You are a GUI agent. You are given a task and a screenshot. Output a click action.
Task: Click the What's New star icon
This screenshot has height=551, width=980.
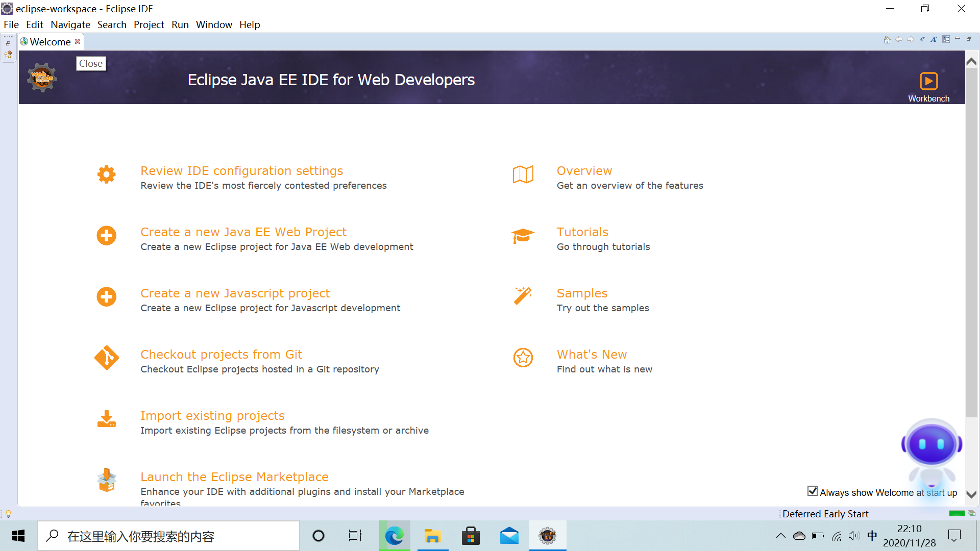(x=523, y=358)
